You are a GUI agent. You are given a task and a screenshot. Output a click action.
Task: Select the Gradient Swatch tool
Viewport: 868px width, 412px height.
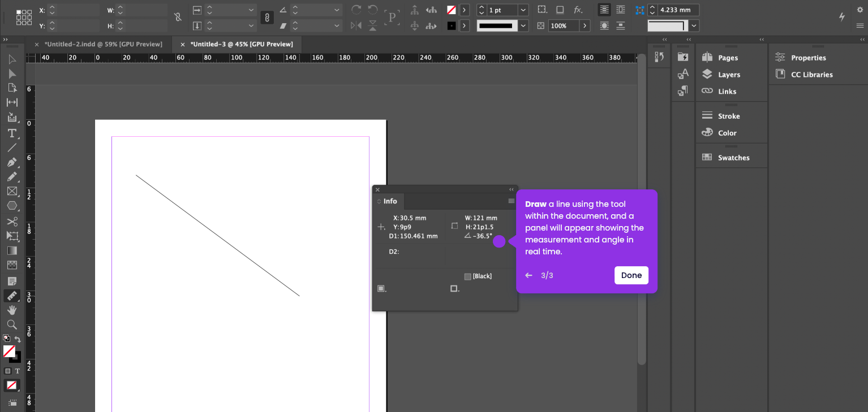point(12,250)
